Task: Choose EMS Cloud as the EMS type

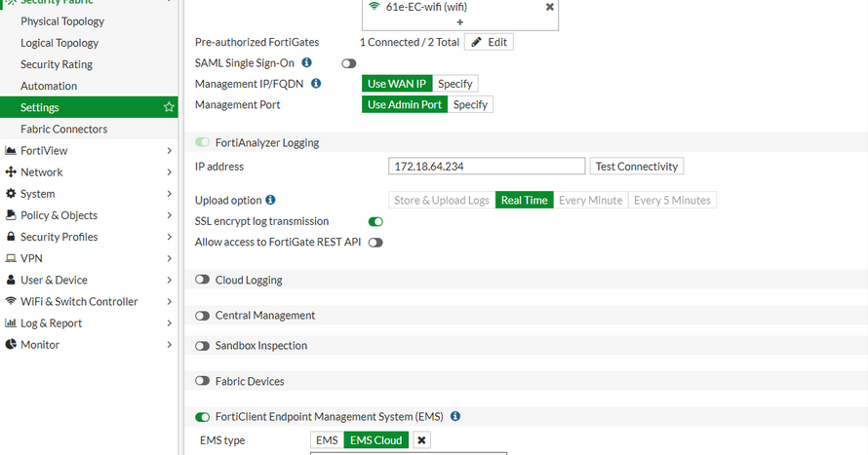Action: 375,440
